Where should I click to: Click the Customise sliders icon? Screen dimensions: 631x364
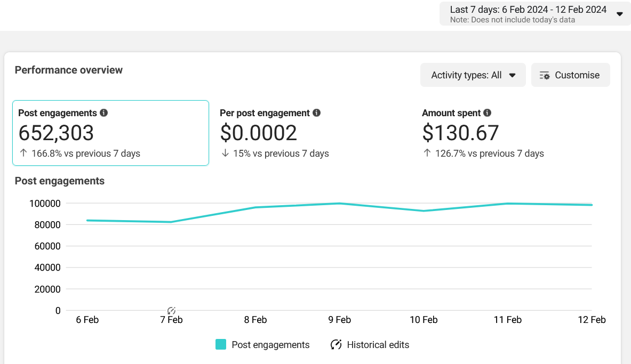[x=545, y=75]
